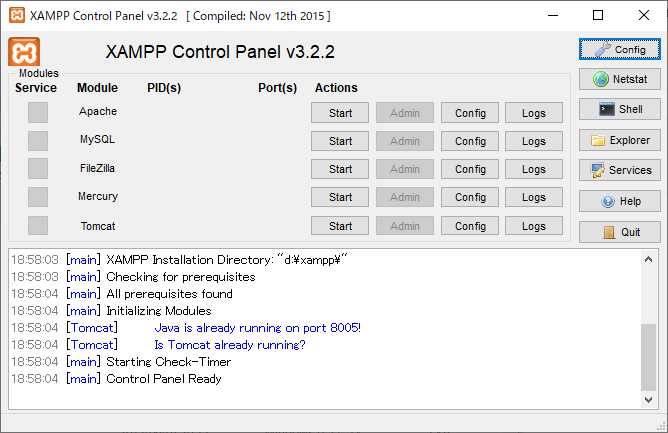Screen dimensions: 668x433
Task: Start the Tomcat module
Action: (340, 226)
